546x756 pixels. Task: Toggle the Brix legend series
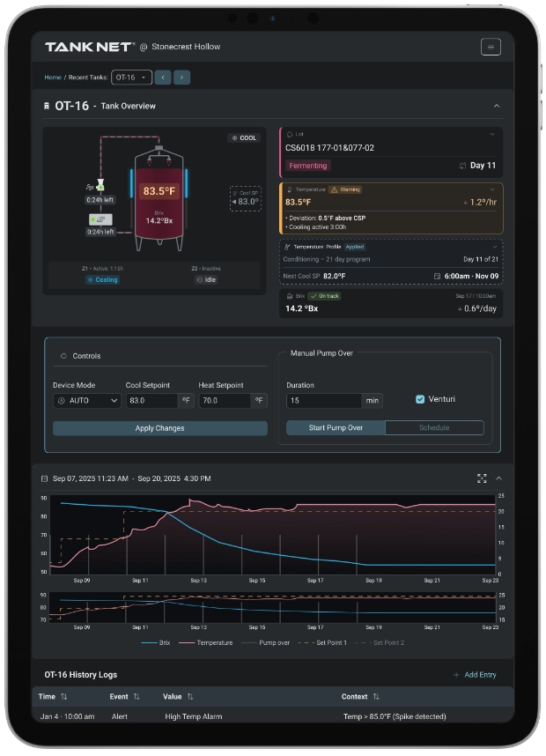click(155, 642)
